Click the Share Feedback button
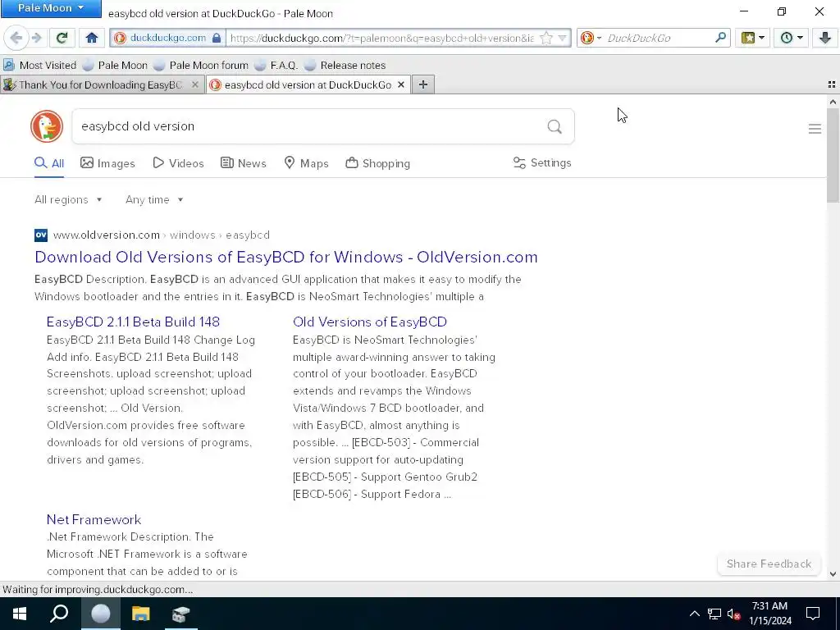 click(769, 564)
